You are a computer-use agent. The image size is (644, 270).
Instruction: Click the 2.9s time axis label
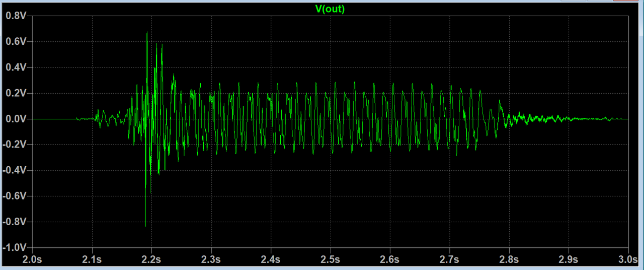click(x=569, y=259)
